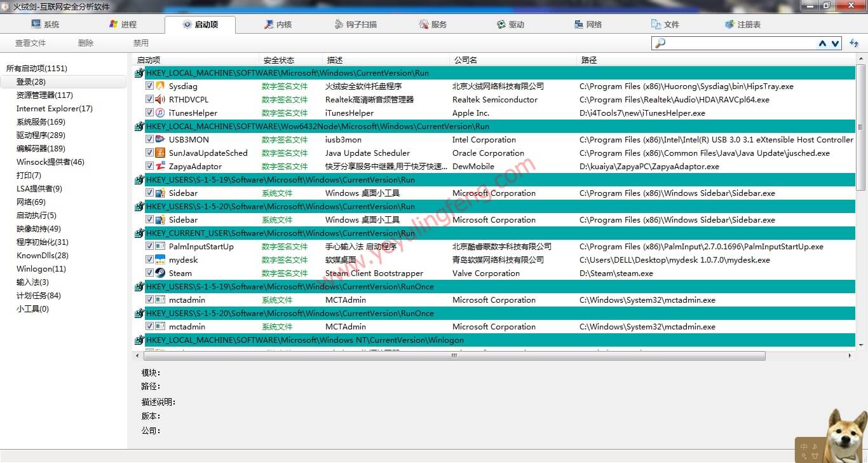Screen dimensions: 868x463
Task: Click inside the search input field
Action: pos(742,43)
